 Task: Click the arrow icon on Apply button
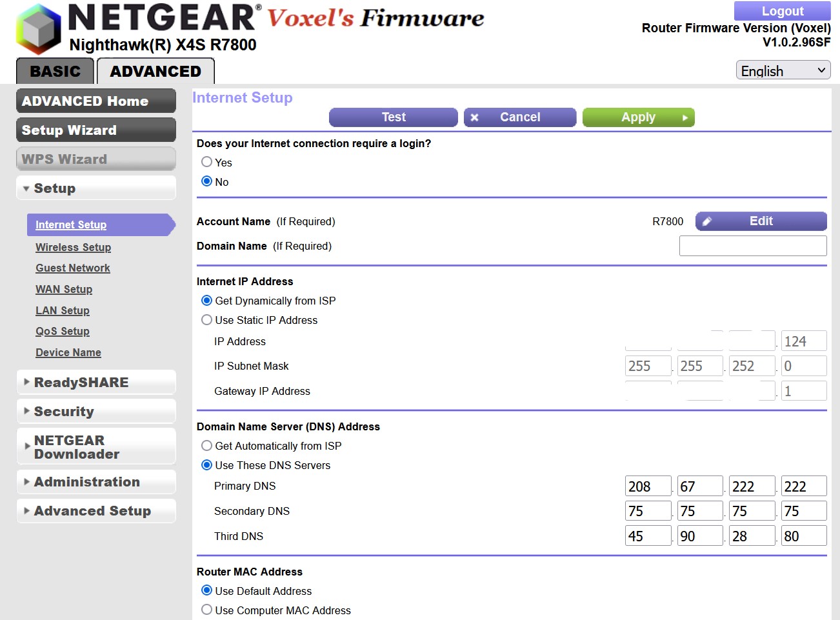[685, 117]
